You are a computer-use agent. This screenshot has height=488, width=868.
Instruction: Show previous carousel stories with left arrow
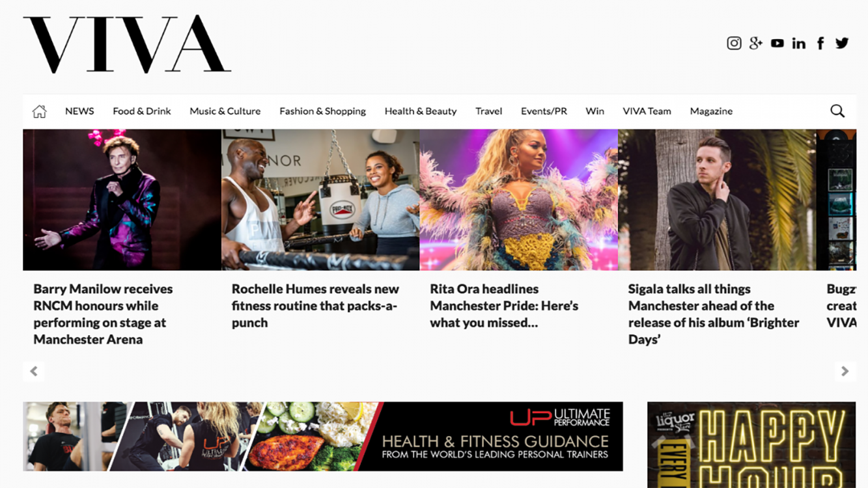34,371
